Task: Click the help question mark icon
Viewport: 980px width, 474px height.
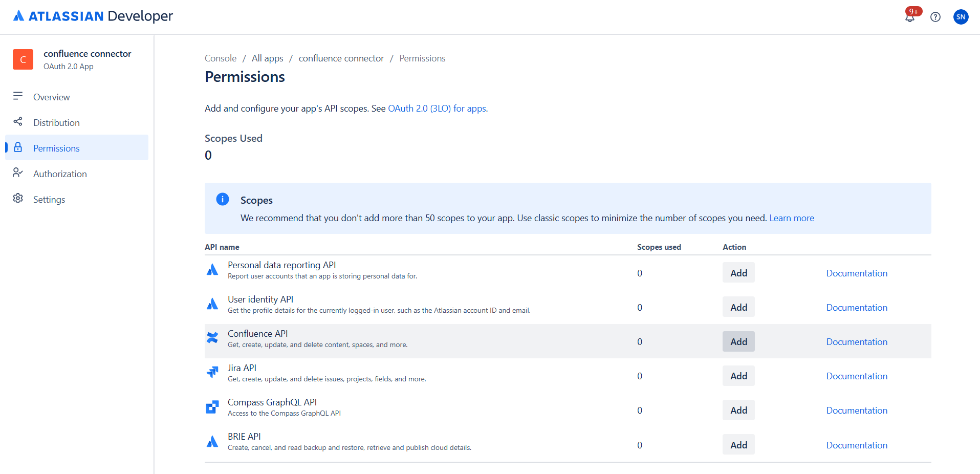Action: (x=935, y=17)
